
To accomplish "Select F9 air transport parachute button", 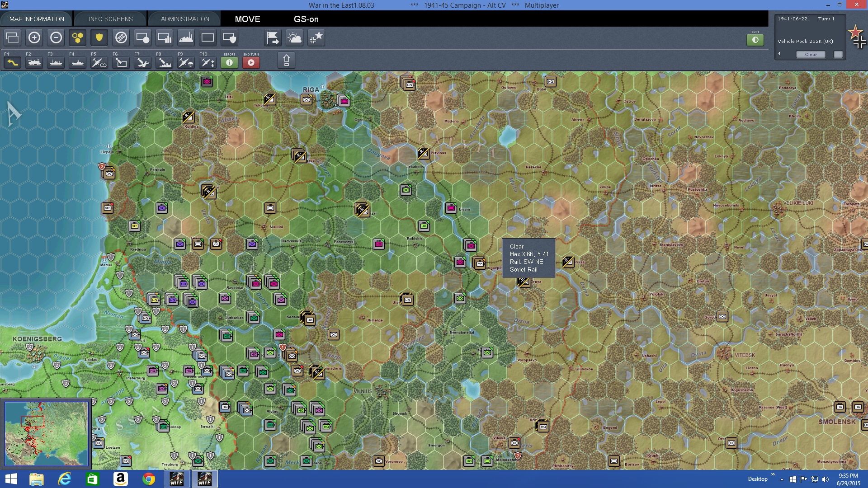I will click(186, 63).
